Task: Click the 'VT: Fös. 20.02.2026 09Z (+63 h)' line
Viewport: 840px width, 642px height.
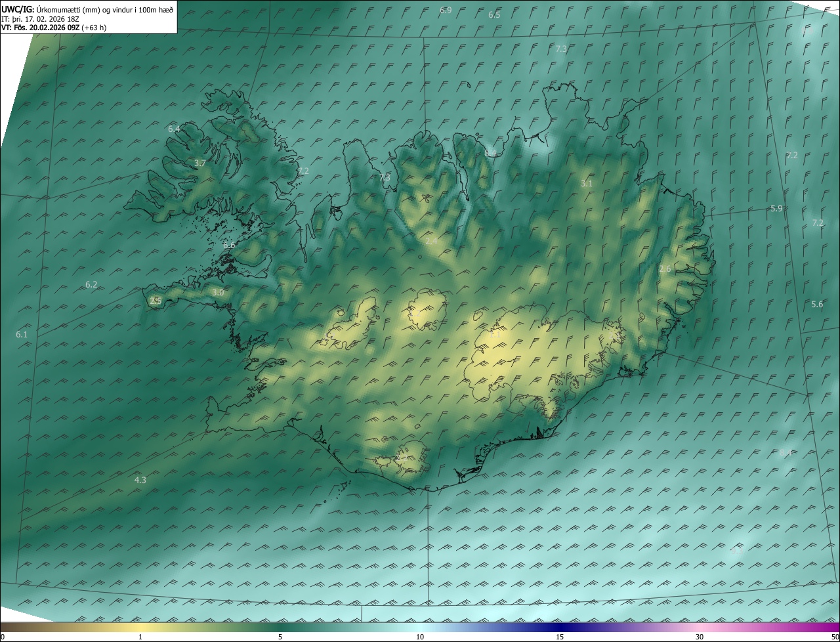Action: tap(54, 28)
